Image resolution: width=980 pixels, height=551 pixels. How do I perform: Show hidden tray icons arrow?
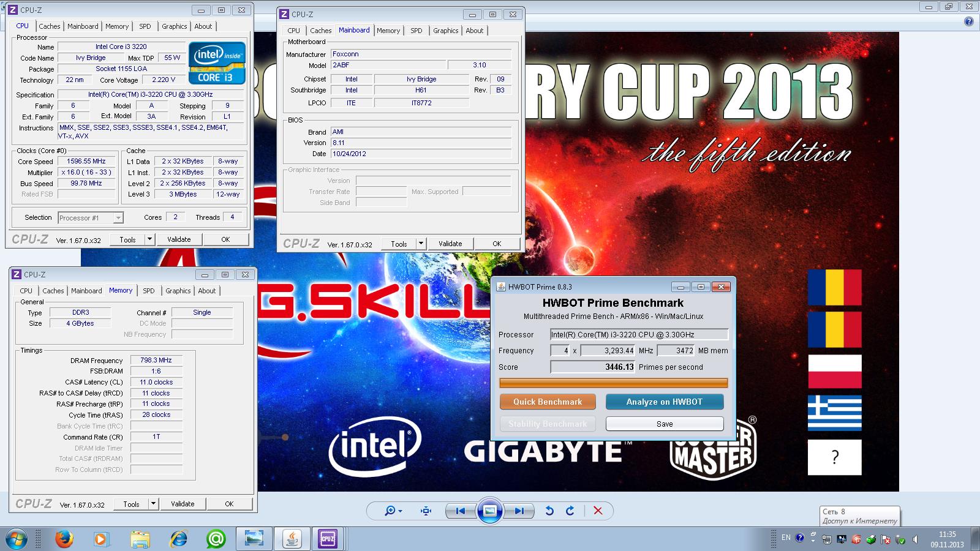[813, 540]
